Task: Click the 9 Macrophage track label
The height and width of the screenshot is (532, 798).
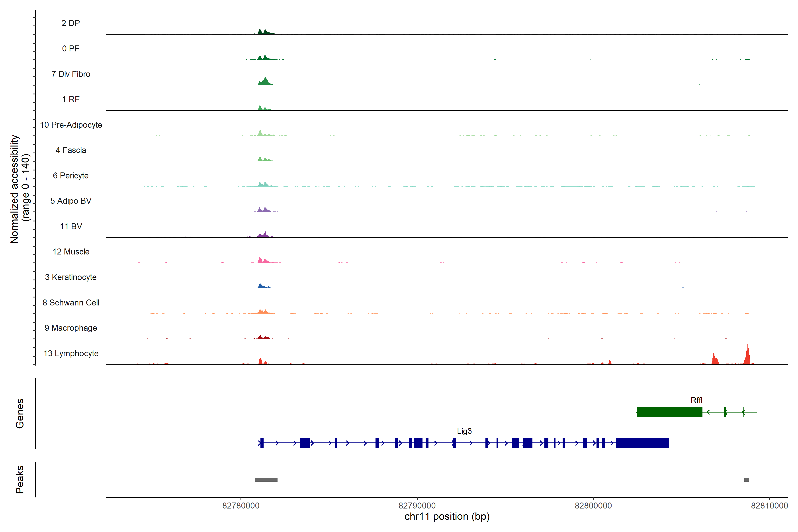Action: pyautogui.click(x=71, y=328)
